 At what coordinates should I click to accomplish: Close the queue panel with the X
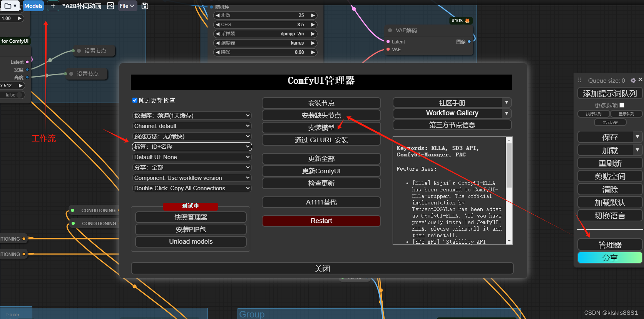click(640, 80)
